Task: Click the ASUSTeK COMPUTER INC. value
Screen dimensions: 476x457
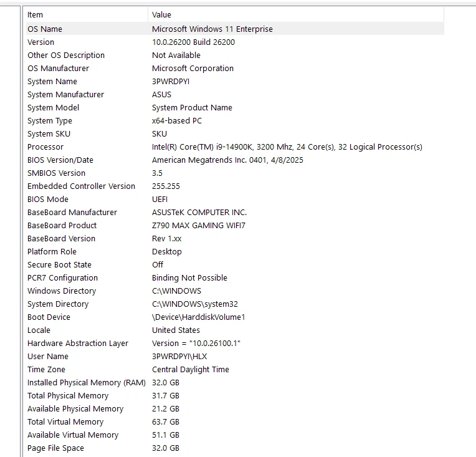Action: click(199, 212)
